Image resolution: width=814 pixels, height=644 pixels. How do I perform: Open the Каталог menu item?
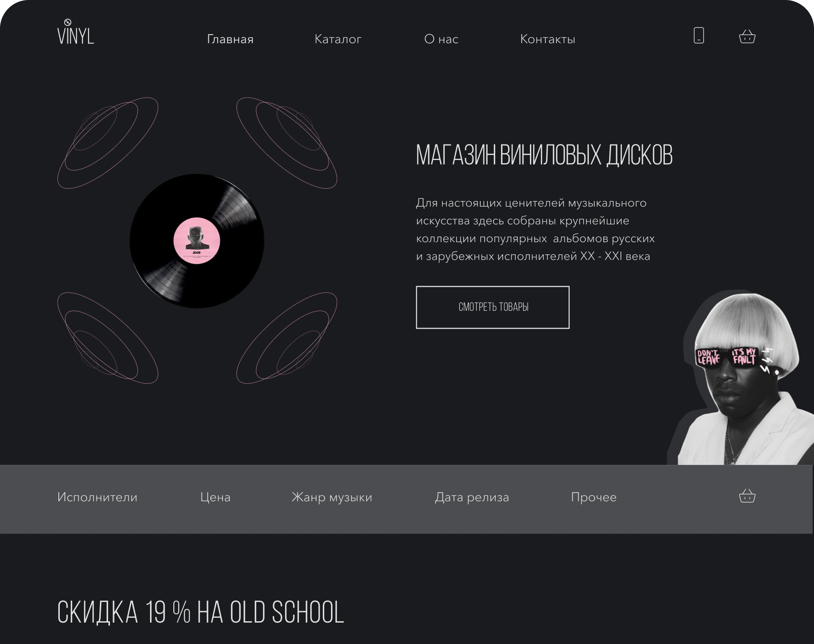click(338, 39)
